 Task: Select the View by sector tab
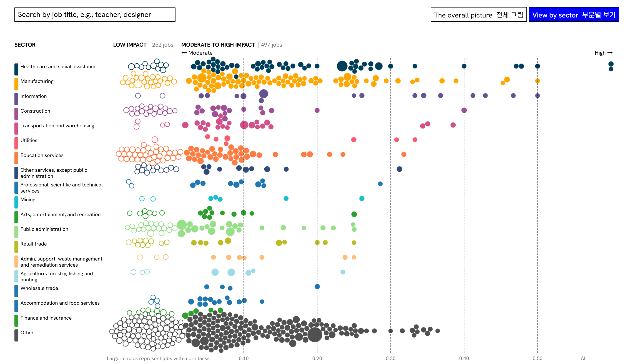(574, 15)
